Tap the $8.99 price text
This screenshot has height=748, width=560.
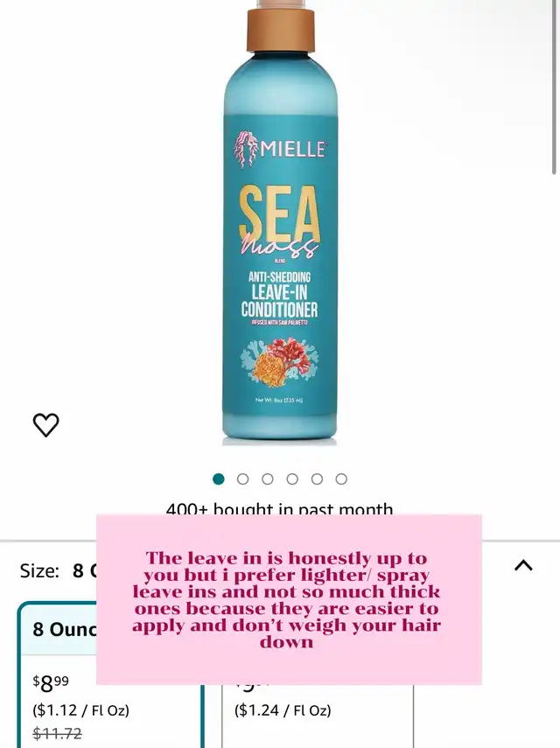click(51, 683)
